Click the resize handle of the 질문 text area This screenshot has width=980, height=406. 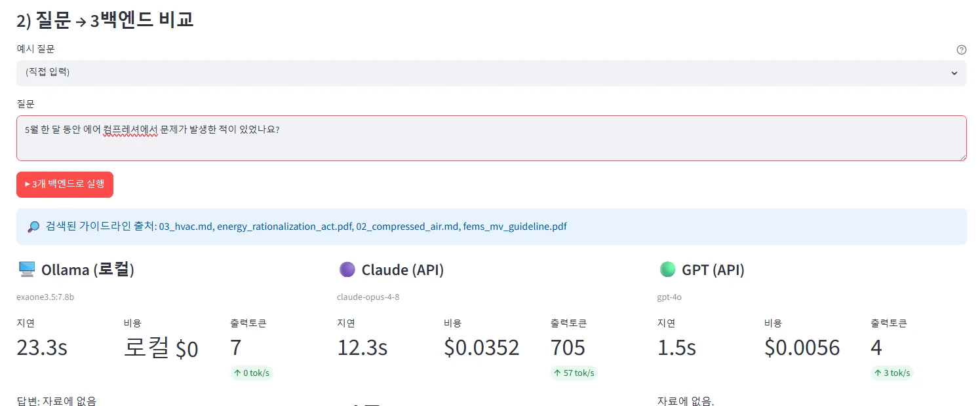click(x=963, y=157)
